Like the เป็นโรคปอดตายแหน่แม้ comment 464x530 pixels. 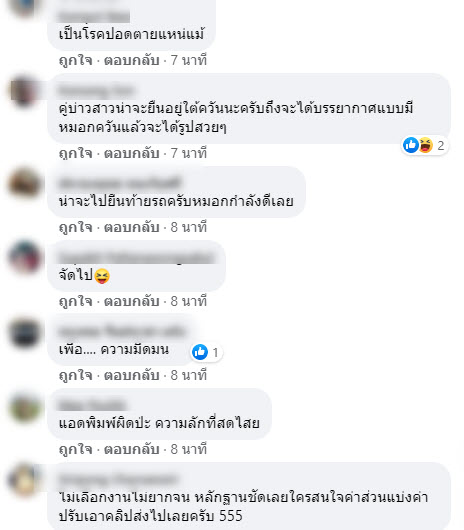[75, 60]
